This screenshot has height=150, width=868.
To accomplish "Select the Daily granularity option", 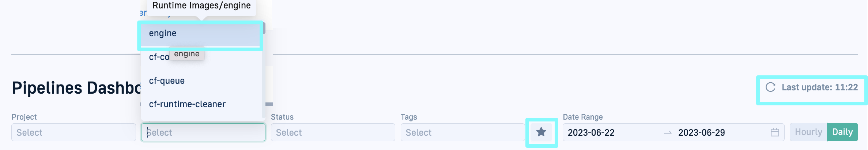I will (842, 132).
